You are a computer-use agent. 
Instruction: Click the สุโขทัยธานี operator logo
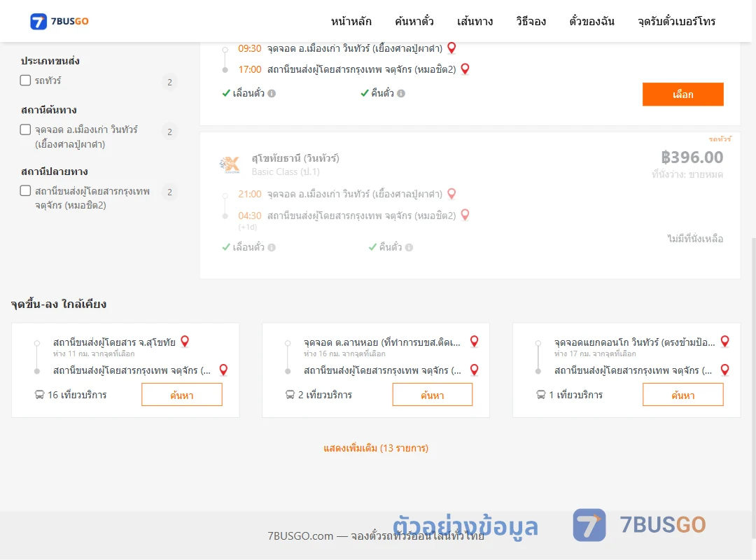point(230,164)
